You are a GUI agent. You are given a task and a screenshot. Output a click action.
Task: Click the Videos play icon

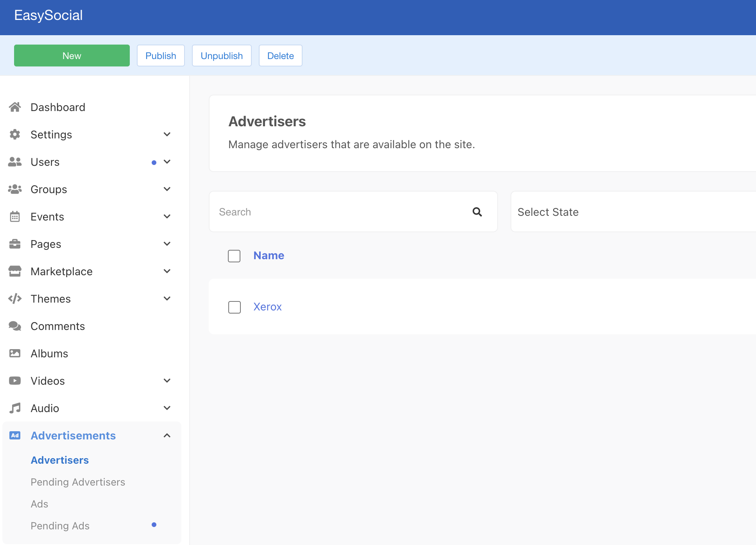coord(15,381)
